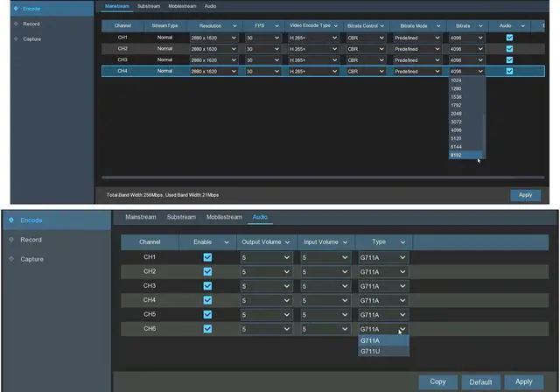Open CH4 Bitrate Control CBR dropdown

366,72
